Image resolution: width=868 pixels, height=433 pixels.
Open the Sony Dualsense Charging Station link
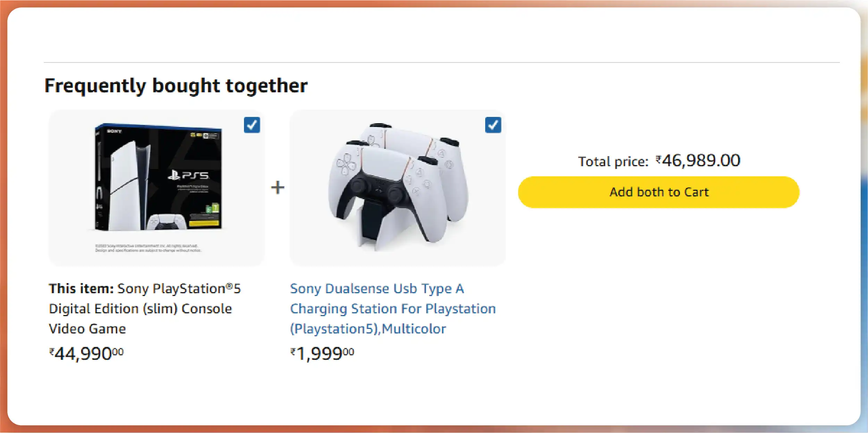point(393,308)
